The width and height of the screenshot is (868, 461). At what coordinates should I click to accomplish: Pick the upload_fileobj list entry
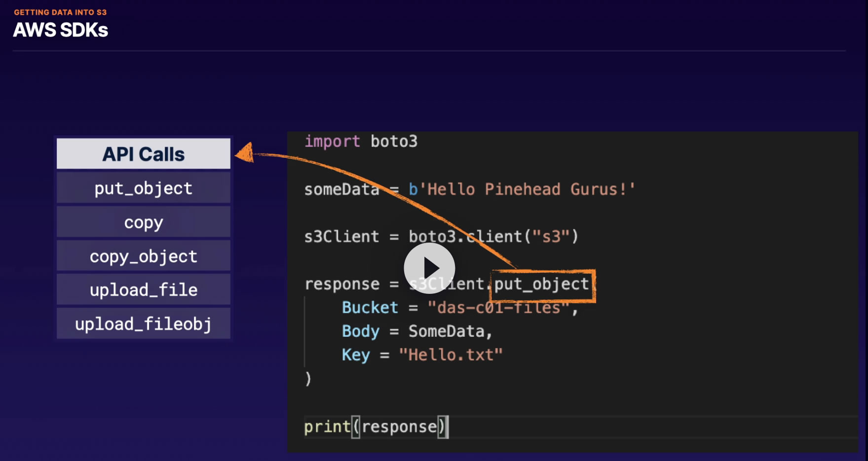pos(143,323)
